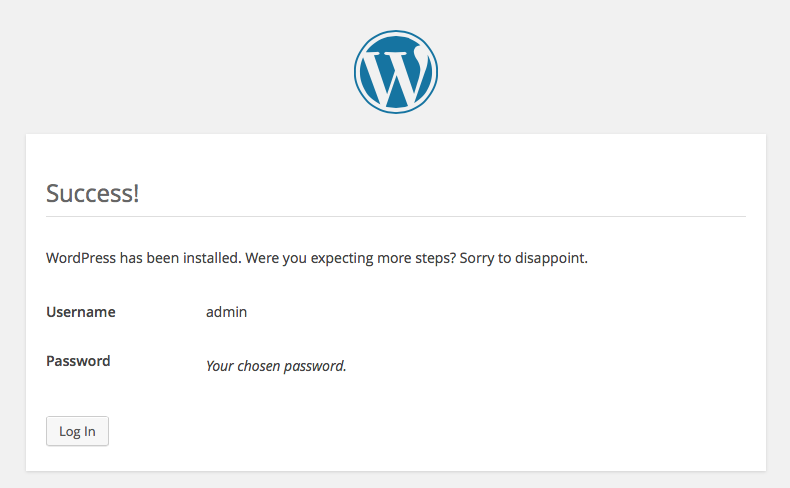The image size is (790, 488).
Task: Click the text "Sorry to disappoint."
Action: [x=523, y=258]
